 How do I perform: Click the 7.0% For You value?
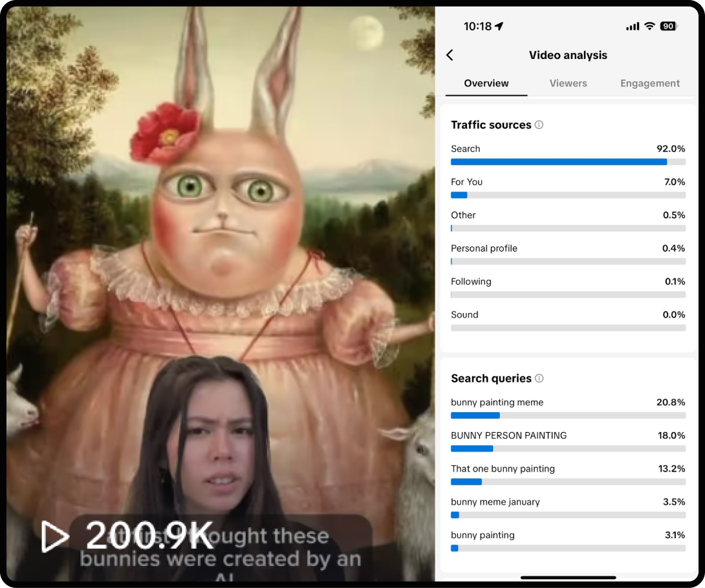coord(675,182)
